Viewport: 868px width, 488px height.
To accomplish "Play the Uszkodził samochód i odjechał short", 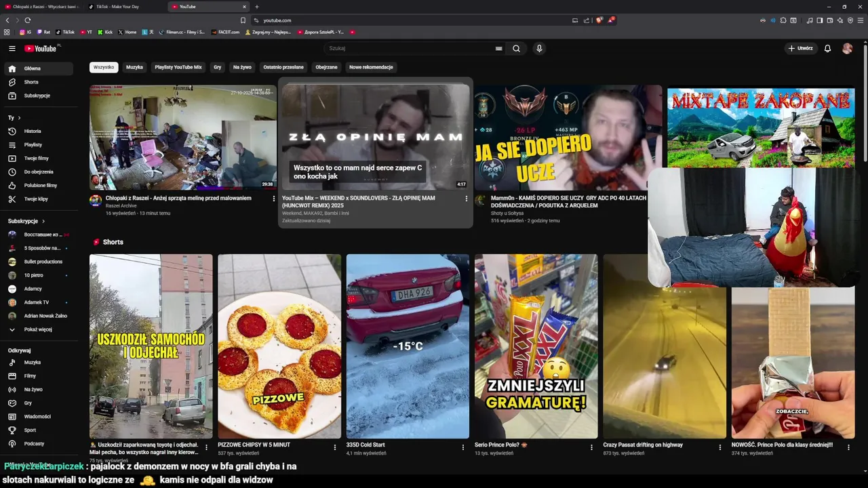I will [151, 346].
